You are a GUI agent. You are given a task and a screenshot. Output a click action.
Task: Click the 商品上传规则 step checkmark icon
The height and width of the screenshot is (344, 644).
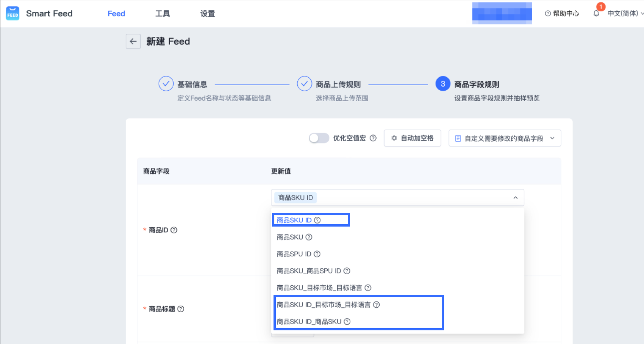(x=305, y=84)
